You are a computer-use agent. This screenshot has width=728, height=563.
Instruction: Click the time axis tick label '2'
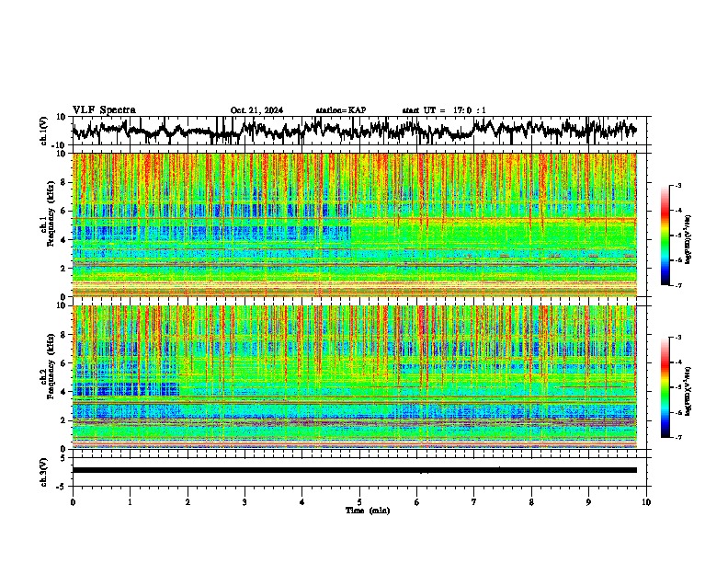click(188, 502)
